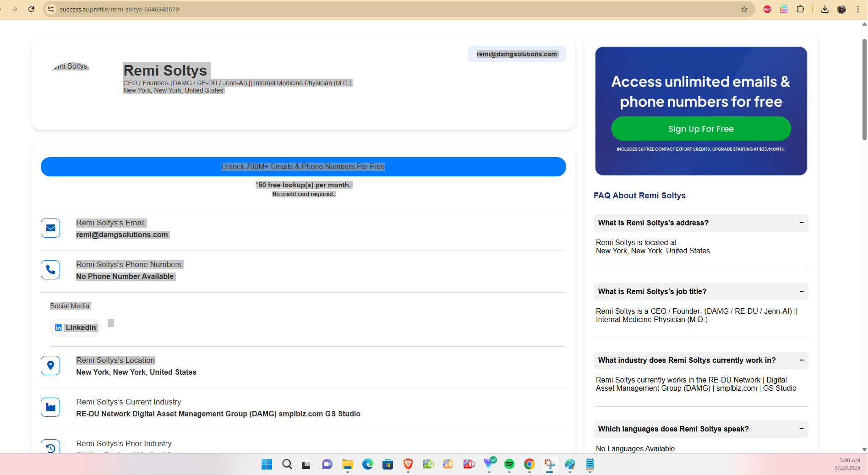Click the Current Industry factory icon
Screen dimensions: 868x475
(50, 407)
